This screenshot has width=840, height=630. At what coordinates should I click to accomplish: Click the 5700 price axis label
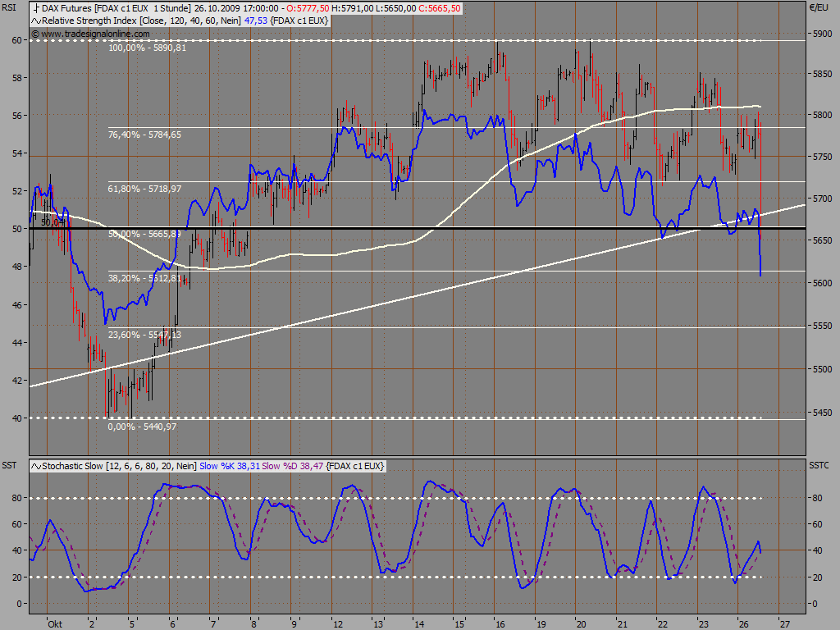822,199
